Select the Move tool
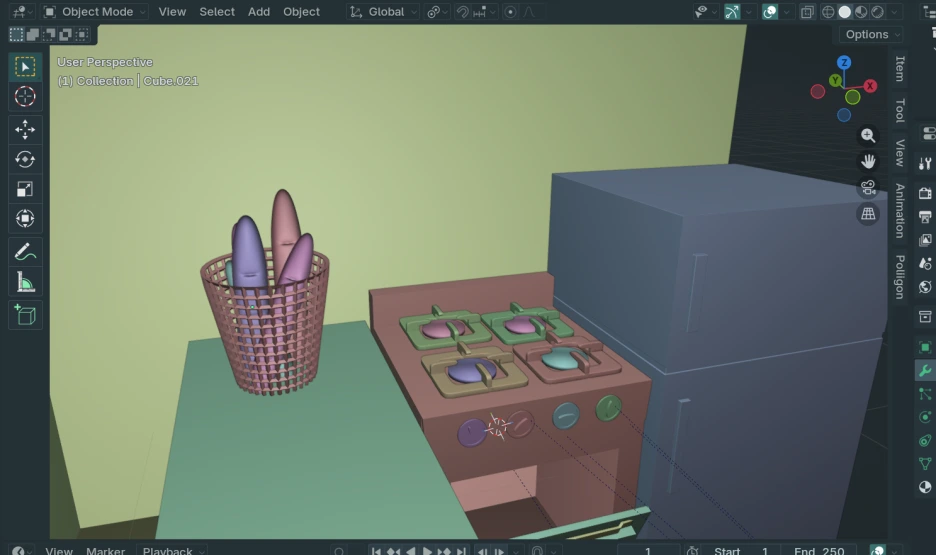 [25, 130]
